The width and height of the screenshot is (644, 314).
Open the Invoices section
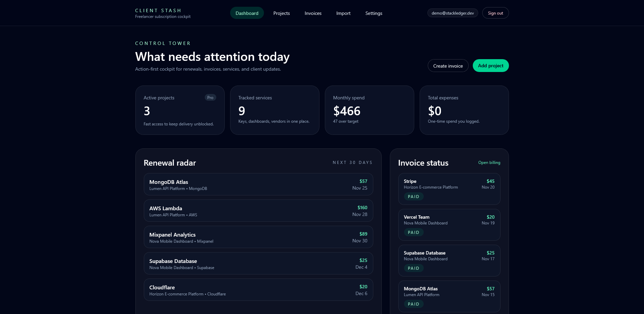pyautogui.click(x=313, y=13)
